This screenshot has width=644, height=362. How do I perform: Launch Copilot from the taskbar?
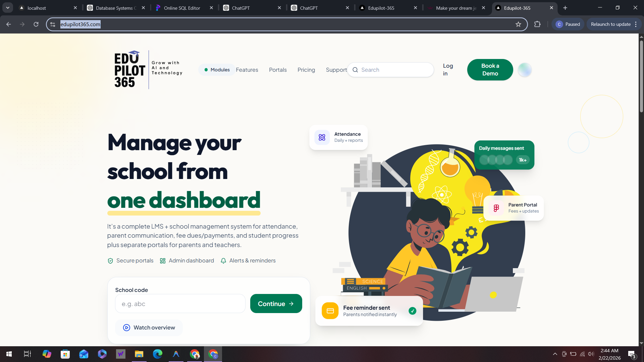pyautogui.click(x=47, y=354)
